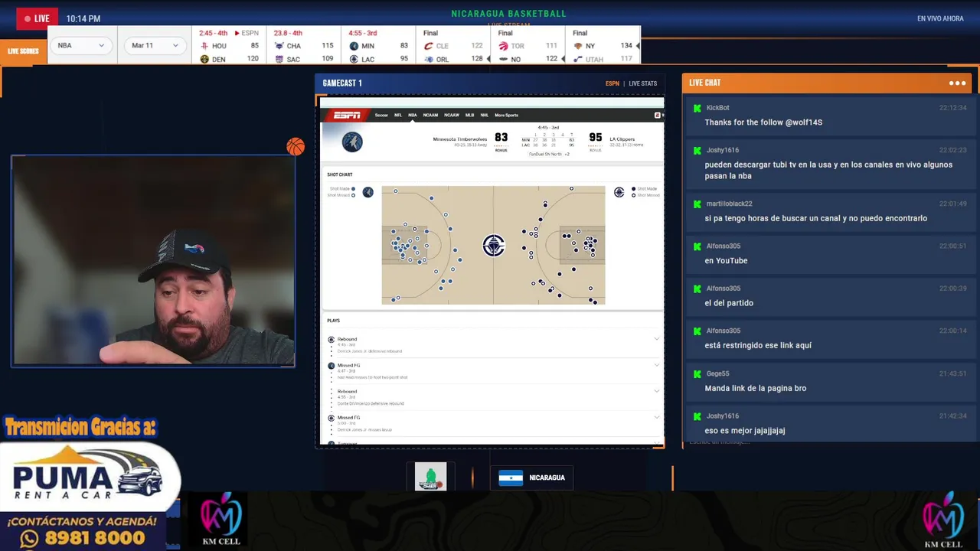The image size is (980, 551).
Task: Click the Toronto Raptors logo icon
Action: pyautogui.click(x=503, y=46)
